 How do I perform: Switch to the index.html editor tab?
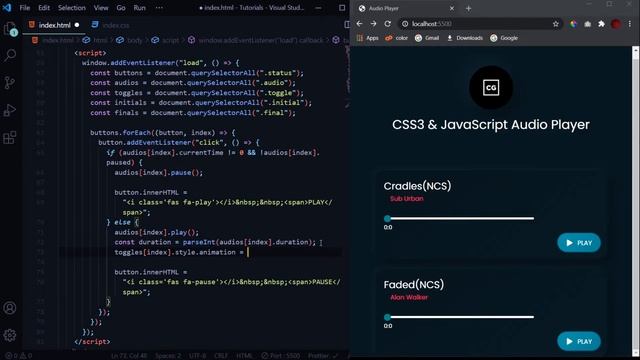tap(55, 25)
